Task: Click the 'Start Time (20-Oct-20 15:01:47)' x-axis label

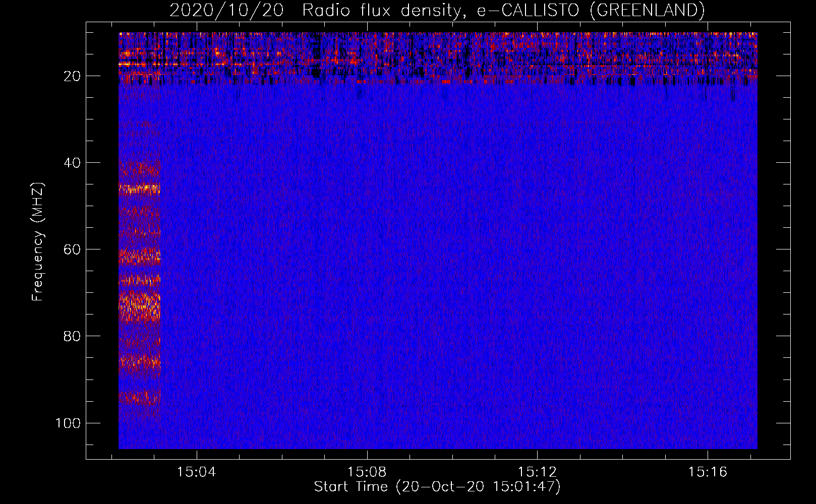Action: (437, 487)
